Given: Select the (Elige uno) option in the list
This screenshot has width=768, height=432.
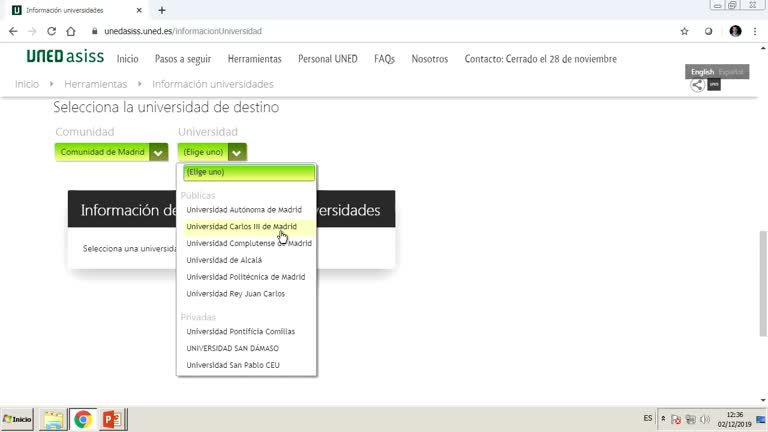Looking at the screenshot, I should click(x=249, y=172).
